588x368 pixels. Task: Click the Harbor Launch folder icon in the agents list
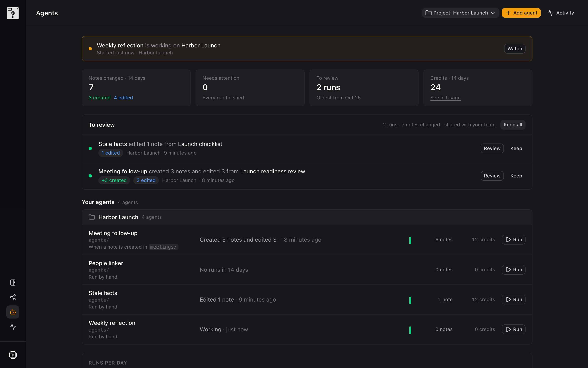(x=92, y=217)
